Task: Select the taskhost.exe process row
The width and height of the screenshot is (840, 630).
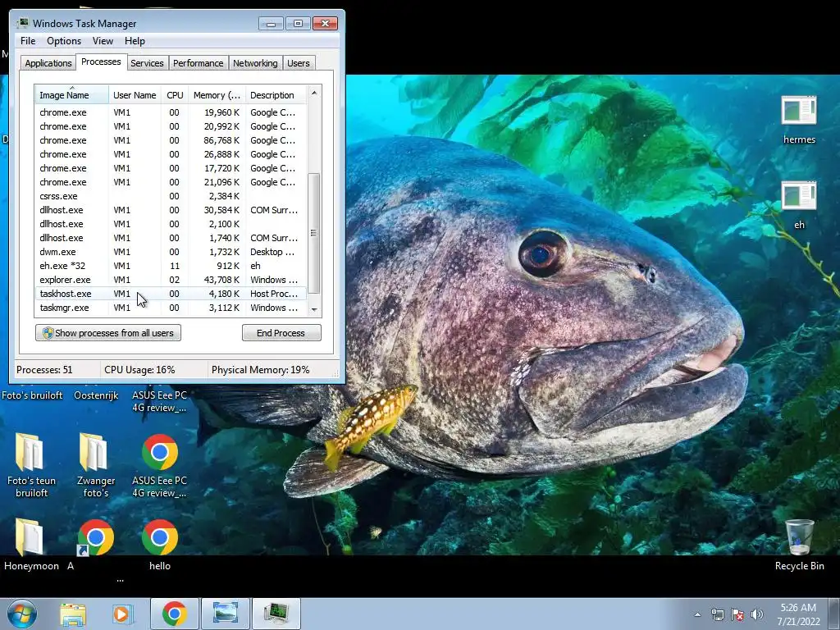Action: pos(171,294)
